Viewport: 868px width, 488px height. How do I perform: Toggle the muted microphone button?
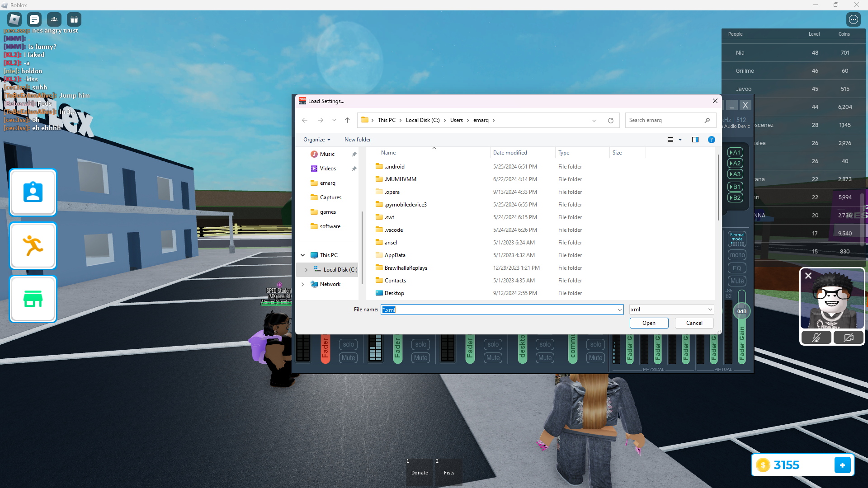click(816, 338)
